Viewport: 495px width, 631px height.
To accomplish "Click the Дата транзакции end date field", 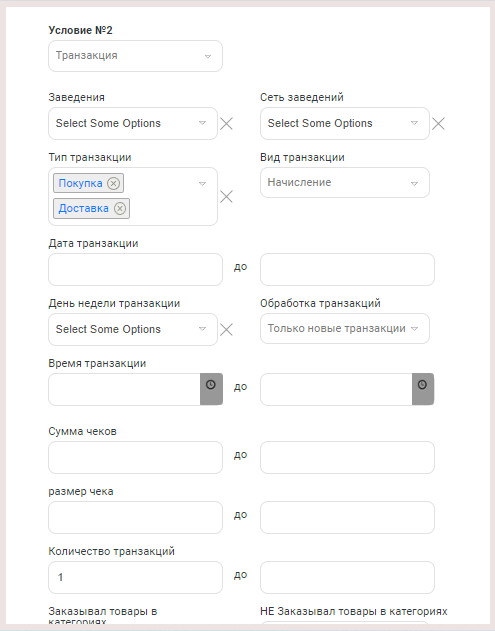I will pyautogui.click(x=347, y=270).
